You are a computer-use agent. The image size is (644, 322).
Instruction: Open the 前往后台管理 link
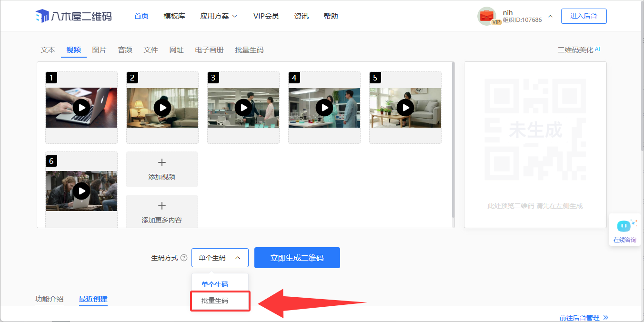(584, 317)
